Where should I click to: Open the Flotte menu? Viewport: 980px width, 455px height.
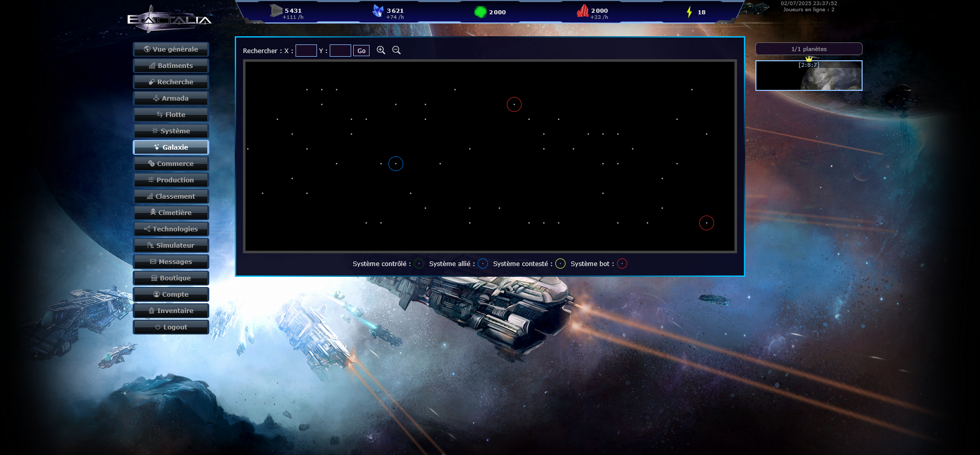pos(171,114)
